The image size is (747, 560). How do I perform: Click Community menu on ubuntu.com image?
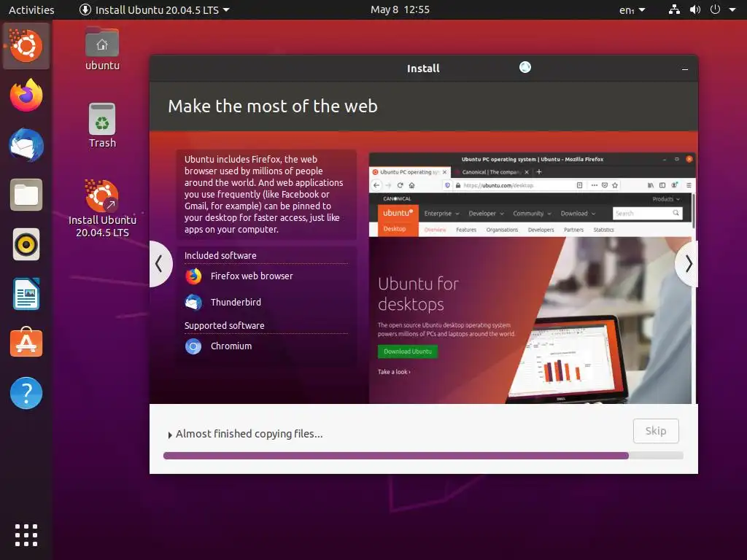pyautogui.click(x=532, y=214)
